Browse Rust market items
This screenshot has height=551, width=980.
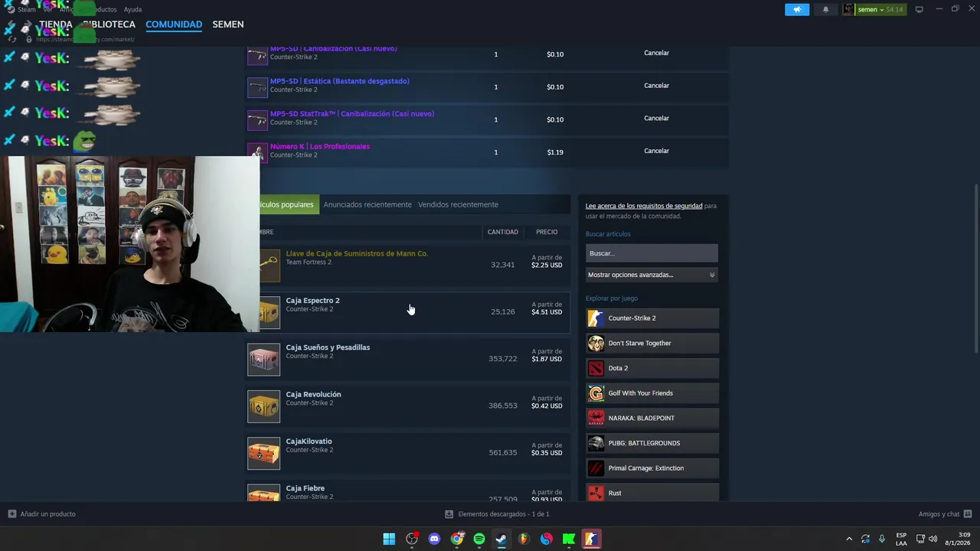(x=652, y=492)
